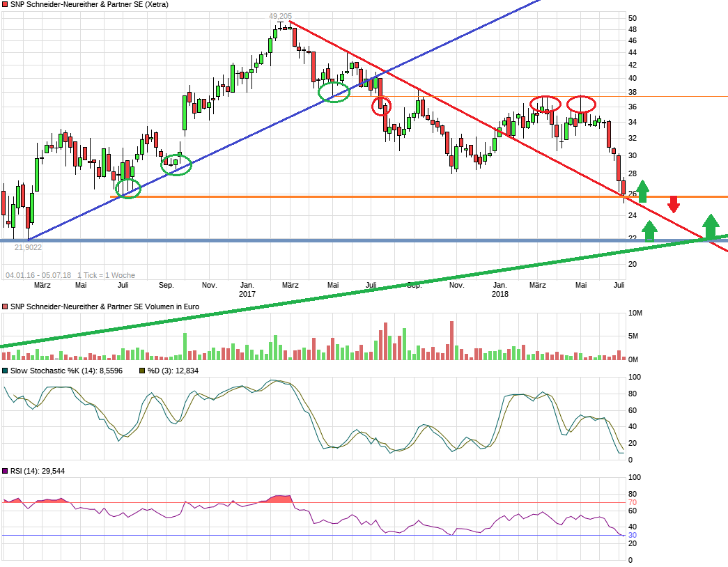Click the 0M label on volume axis

click(633, 359)
